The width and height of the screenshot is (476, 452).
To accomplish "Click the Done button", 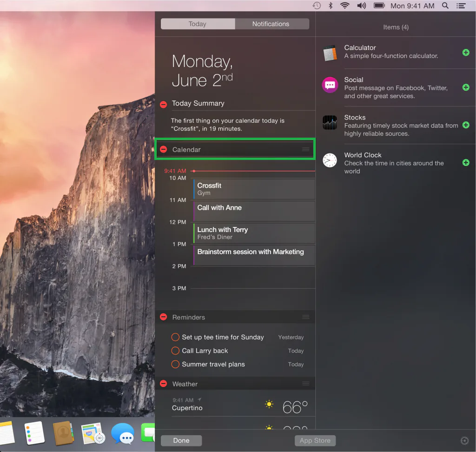I will [181, 440].
